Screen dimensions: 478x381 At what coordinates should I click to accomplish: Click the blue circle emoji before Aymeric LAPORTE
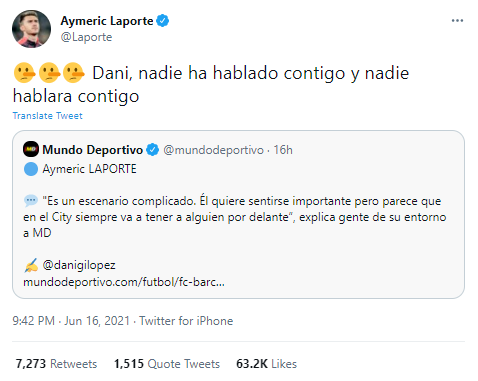pyautogui.click(x=31, y=169)
